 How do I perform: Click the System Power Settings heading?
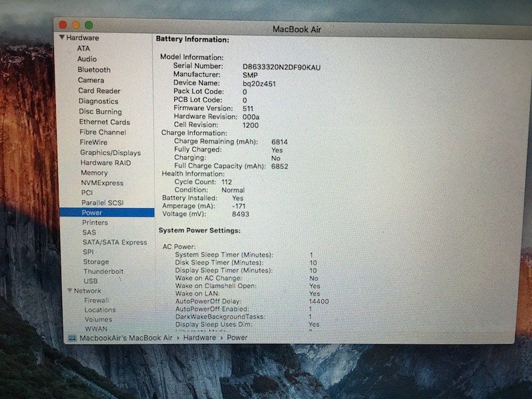(x=199, y=230)
